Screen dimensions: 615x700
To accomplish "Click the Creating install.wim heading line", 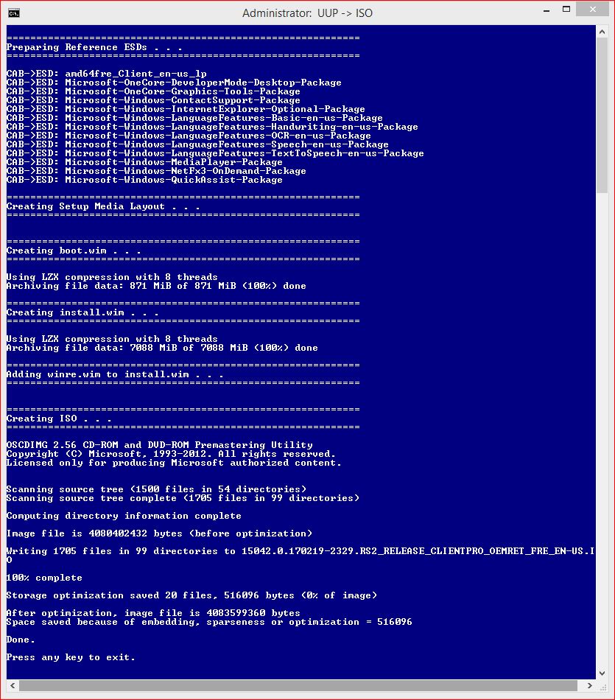I will (x=82, y=312).
